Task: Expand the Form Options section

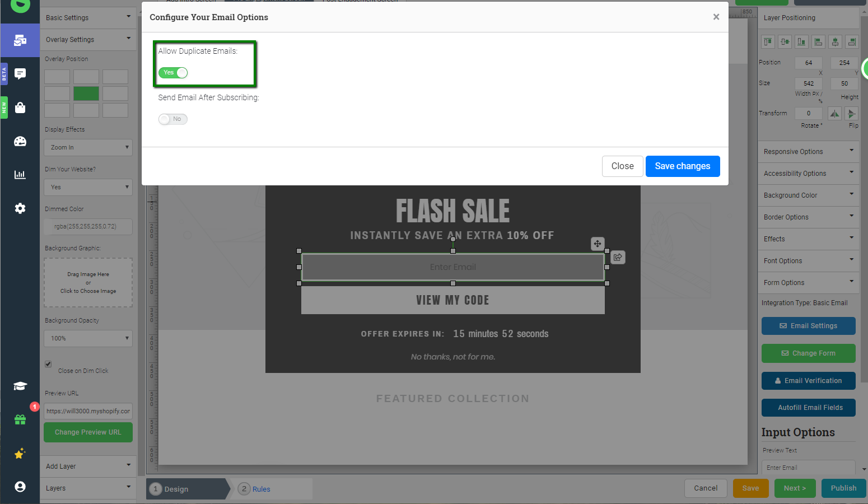Action: point(808,282)
